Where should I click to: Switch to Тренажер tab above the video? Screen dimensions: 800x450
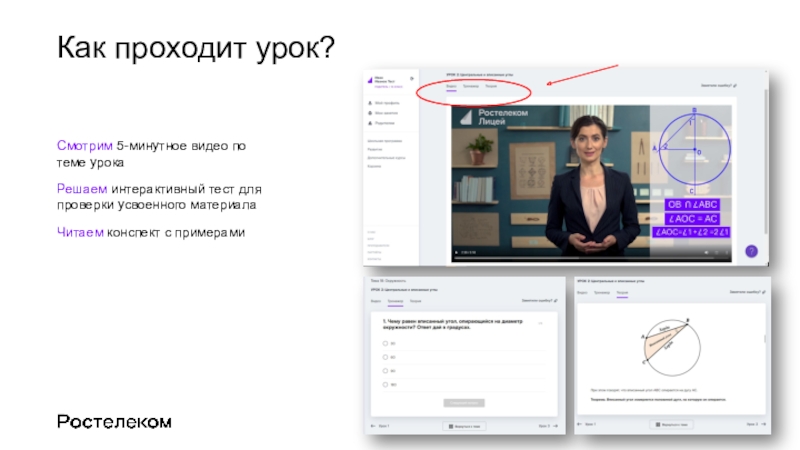point(470,87)
